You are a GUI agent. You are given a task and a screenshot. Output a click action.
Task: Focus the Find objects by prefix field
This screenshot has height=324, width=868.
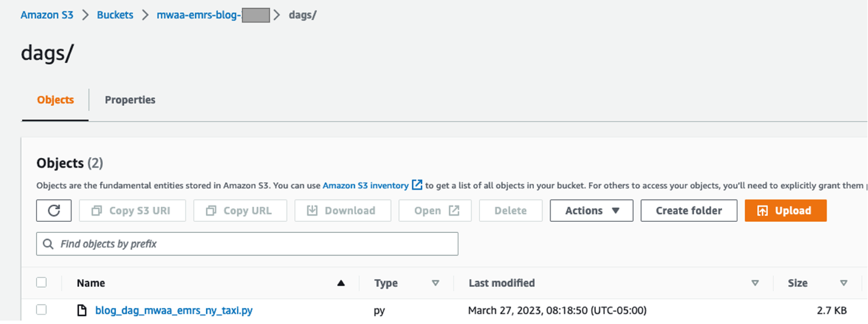pyautogui.click(x=255, y=244)
